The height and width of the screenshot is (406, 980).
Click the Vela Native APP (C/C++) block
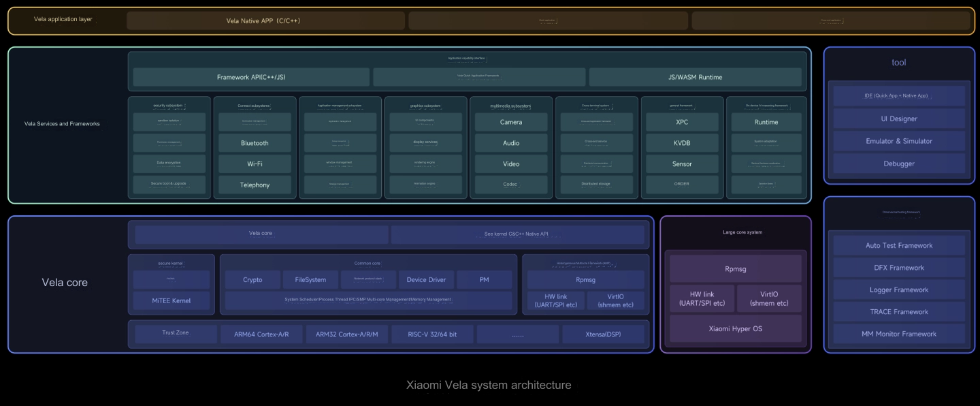pos(265,20)
